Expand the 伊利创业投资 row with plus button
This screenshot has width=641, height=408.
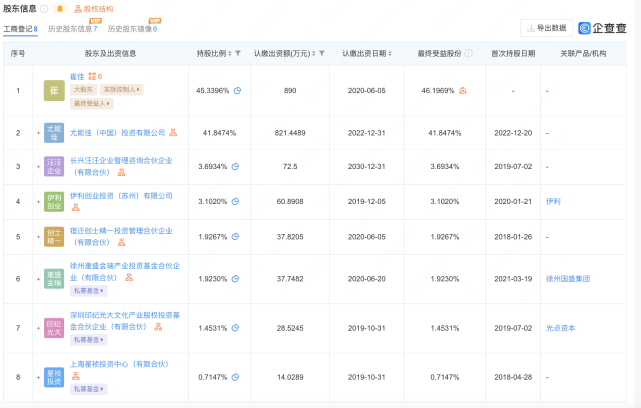tap(38, 202)
